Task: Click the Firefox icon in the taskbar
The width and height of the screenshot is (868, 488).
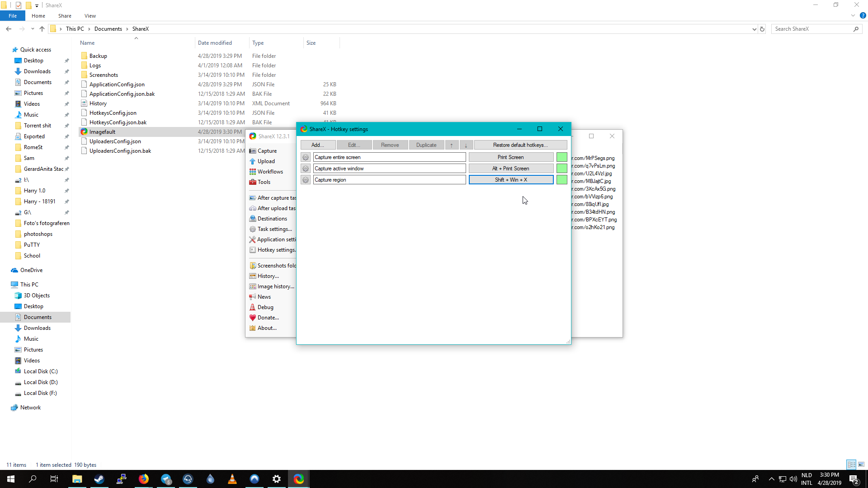Action: pyautogui.click(x=144, y=479)
